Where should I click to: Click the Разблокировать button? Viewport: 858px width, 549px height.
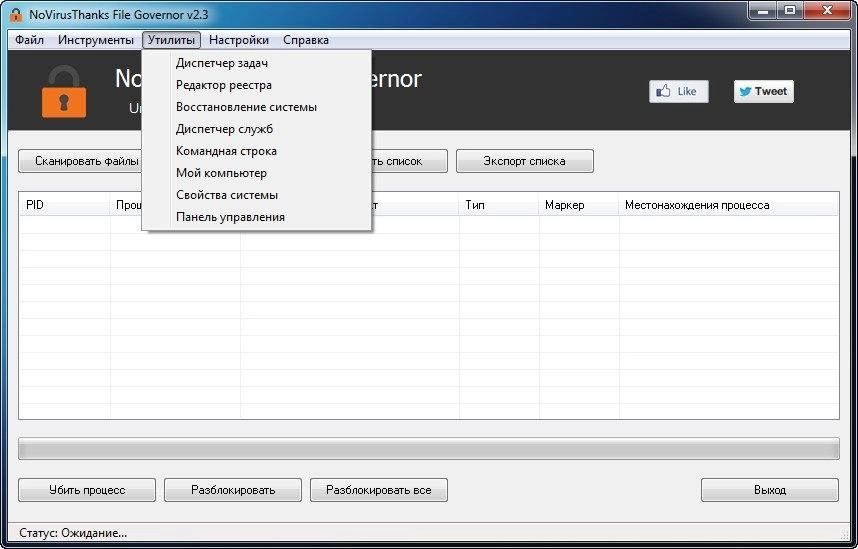coord(233,490)
